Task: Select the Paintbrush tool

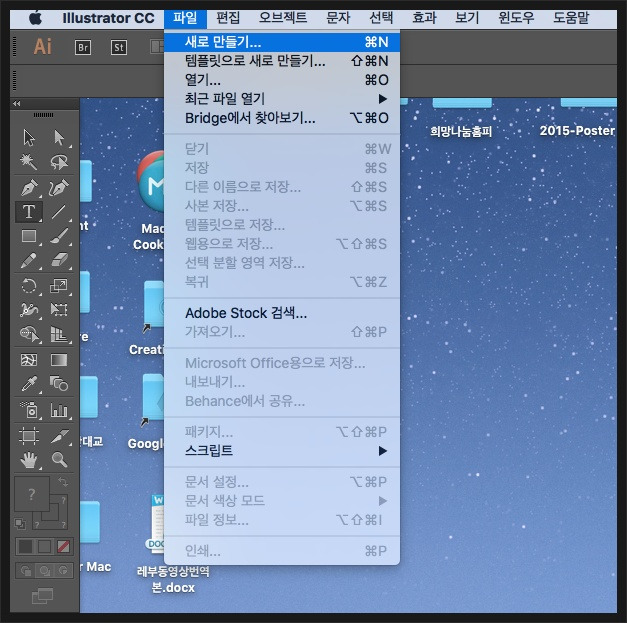Action: (x=59, y=236)
